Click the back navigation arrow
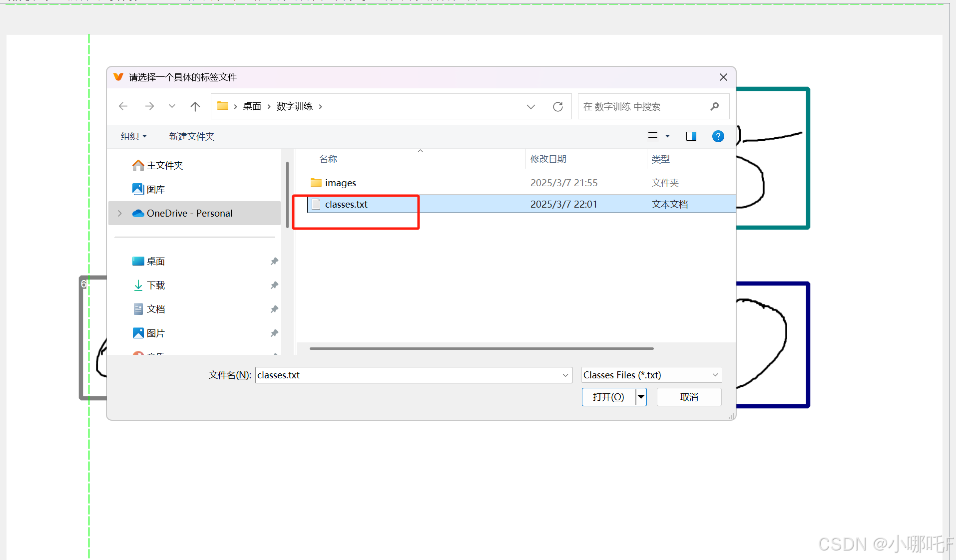The width and height of the screenshot is (956, 560). pos(123,106)
